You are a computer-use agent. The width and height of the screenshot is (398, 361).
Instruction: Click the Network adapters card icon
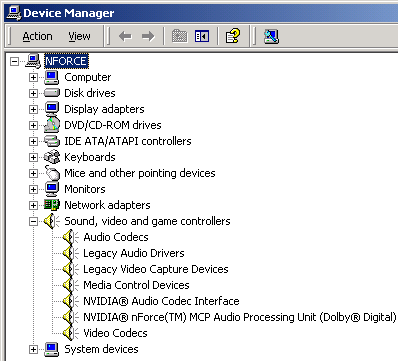(x=52, y=205)
